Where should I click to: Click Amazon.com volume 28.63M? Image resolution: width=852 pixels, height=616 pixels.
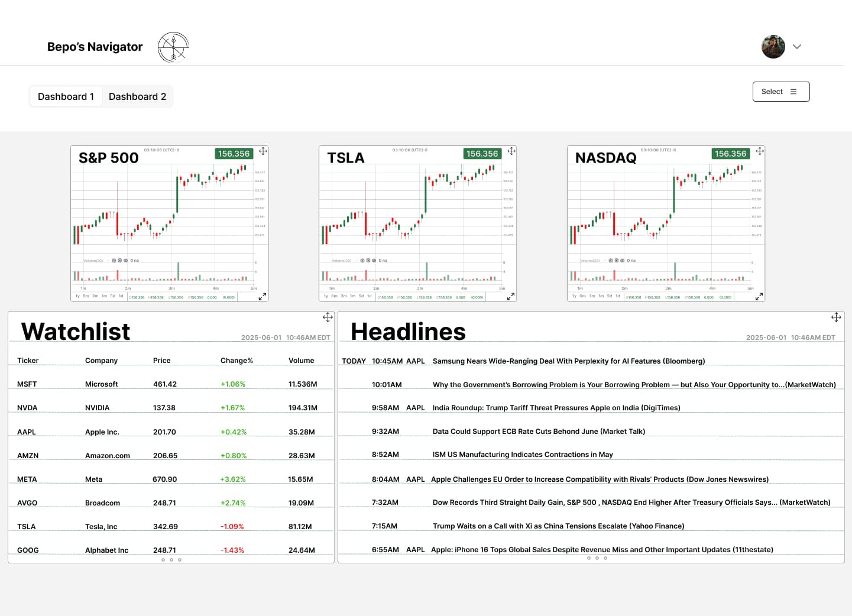302,456
